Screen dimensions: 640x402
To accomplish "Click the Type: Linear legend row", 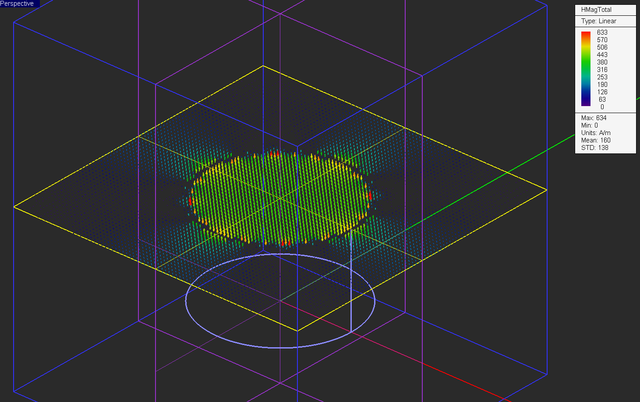I will point(599,21).
